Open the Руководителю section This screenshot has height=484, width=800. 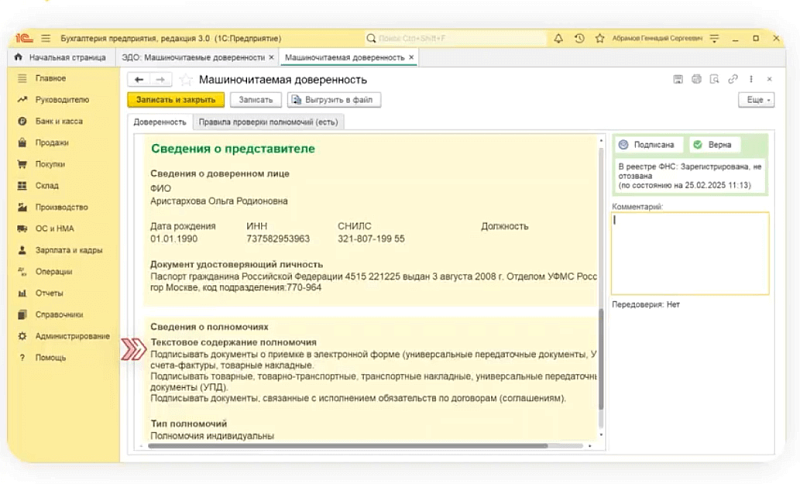point(62,99)
